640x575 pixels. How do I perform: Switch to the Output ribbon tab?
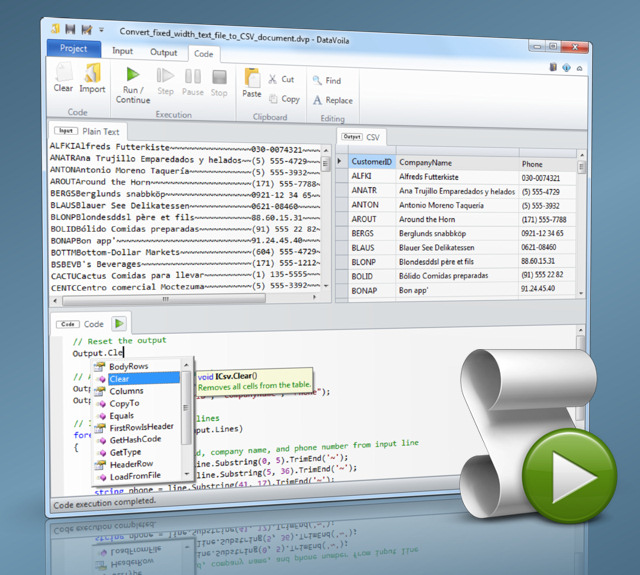tap(164, 52)
